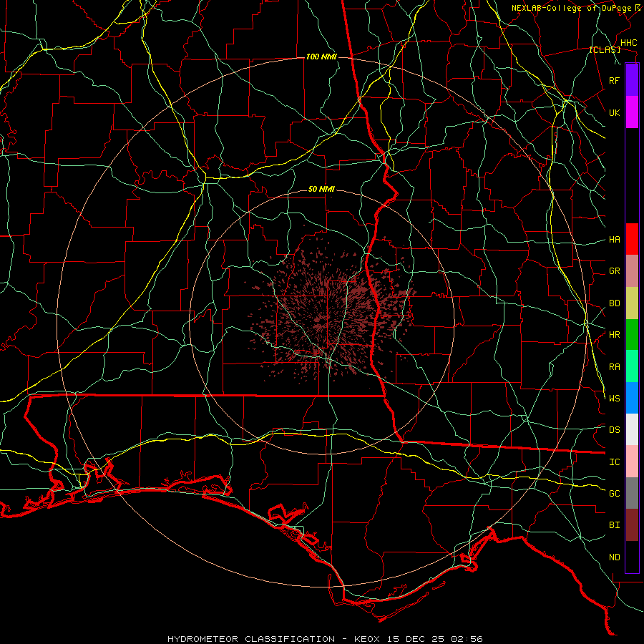Click the 'GC' legend label
644x644 pixels.
[x=614, y=494]
